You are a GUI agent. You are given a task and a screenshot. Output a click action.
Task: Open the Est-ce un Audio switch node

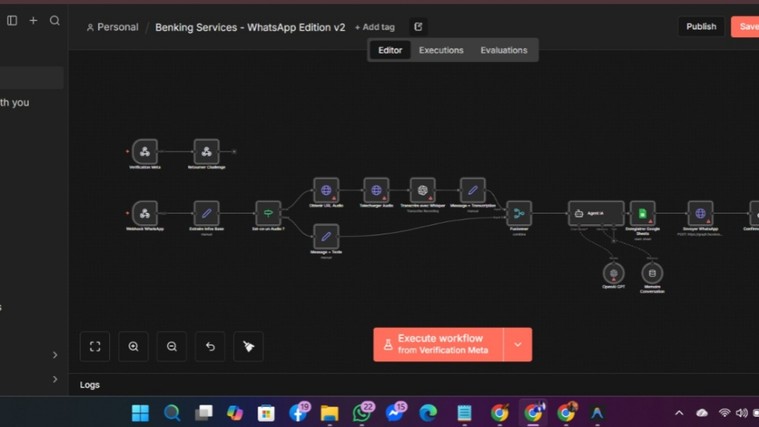(268, 213)
